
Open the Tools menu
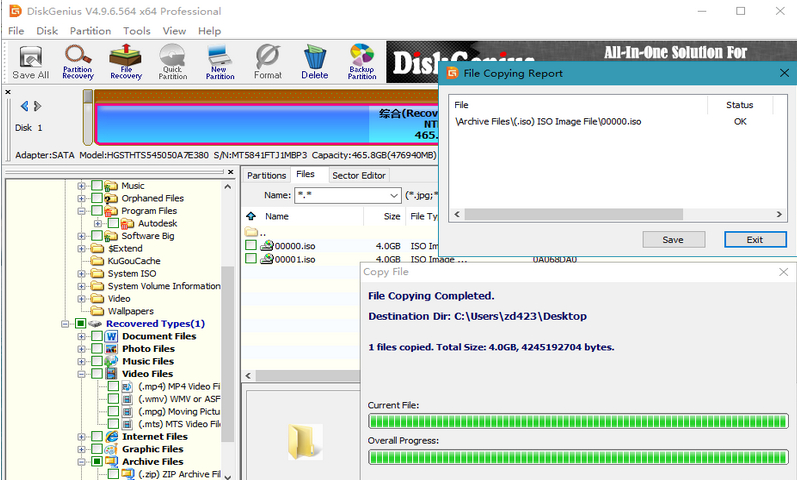pyautogui.click(x=136, y=31)
